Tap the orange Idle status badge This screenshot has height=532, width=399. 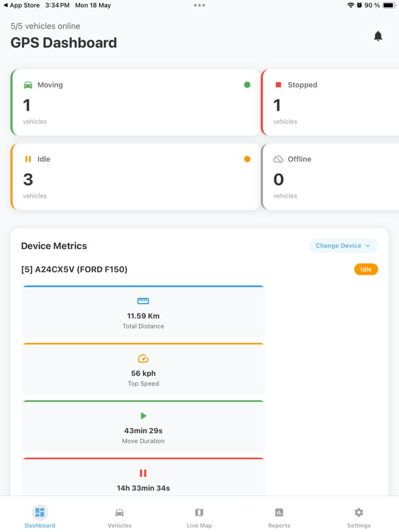366,269
